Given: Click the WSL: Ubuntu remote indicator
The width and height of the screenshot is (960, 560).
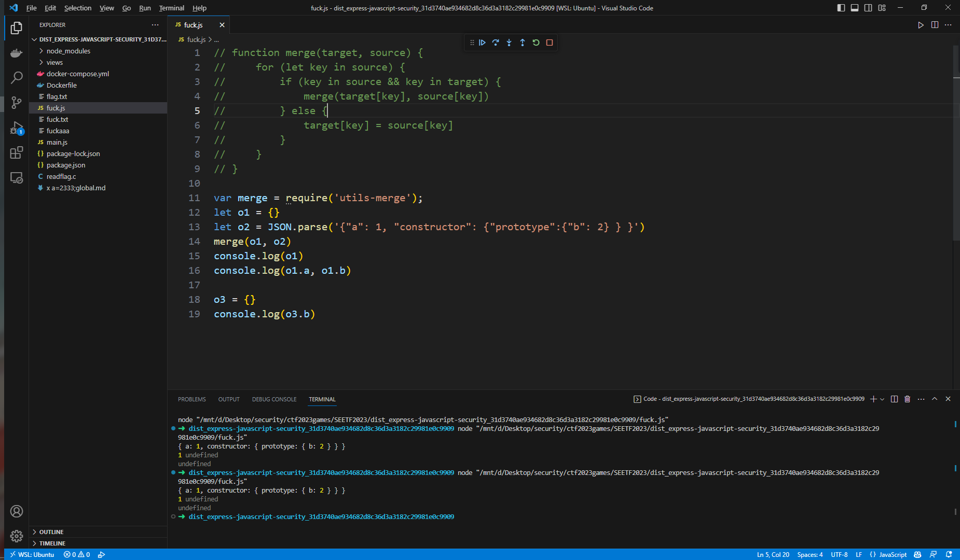Looking at the screenshot, I should 32,554.
